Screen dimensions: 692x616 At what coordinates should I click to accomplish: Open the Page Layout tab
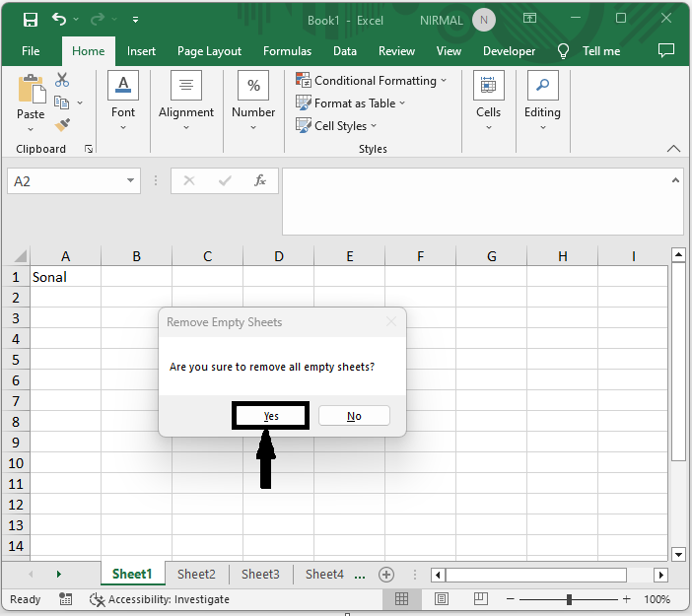pos(209,51)
